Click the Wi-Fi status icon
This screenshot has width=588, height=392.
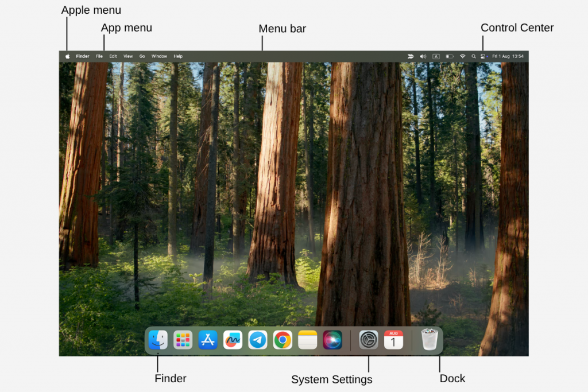coord(462,56)
